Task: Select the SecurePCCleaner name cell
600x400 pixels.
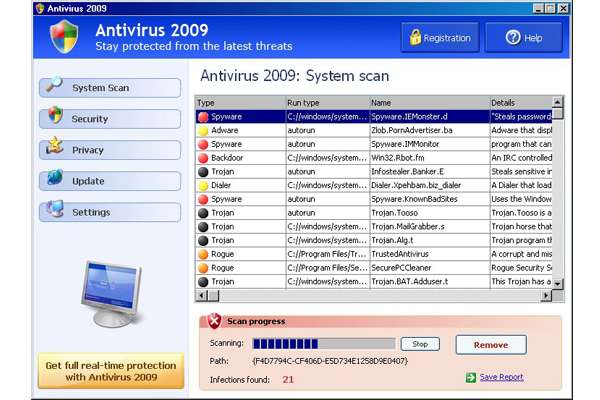Action: pyautogui.click(x=430, y=268)
